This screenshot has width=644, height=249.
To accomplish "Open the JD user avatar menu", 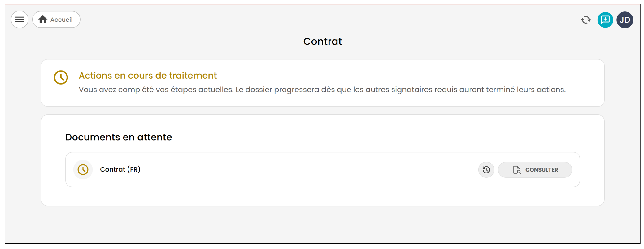I will pos(625,20).
